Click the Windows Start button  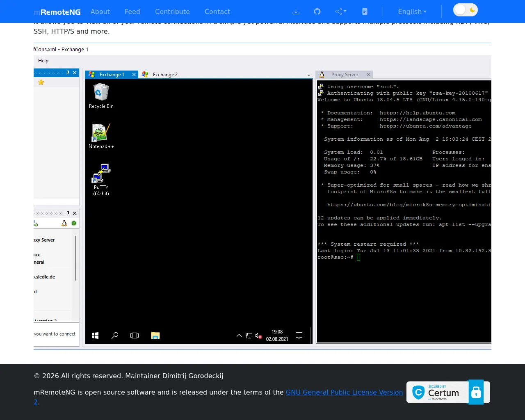point(95,336)
